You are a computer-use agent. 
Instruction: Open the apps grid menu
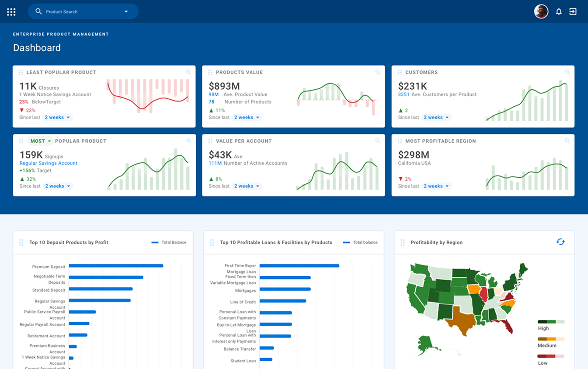[11, 12]
